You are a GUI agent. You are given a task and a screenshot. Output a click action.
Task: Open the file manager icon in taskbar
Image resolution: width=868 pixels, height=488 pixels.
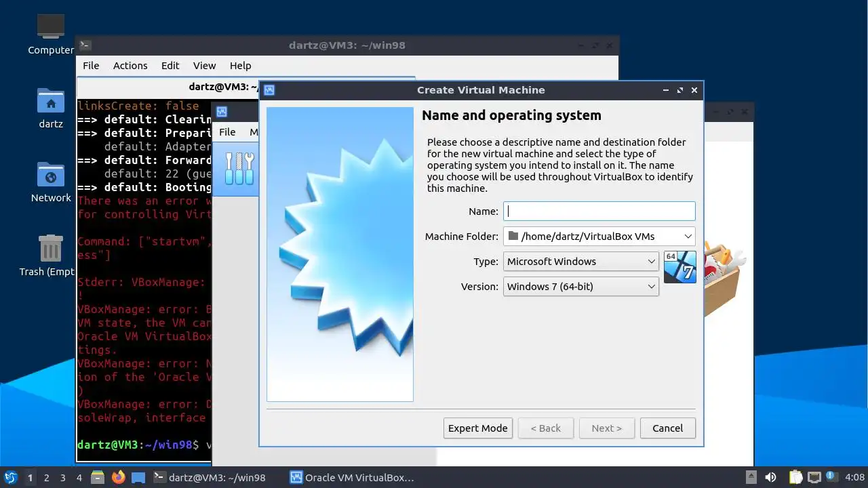[98, 477]
